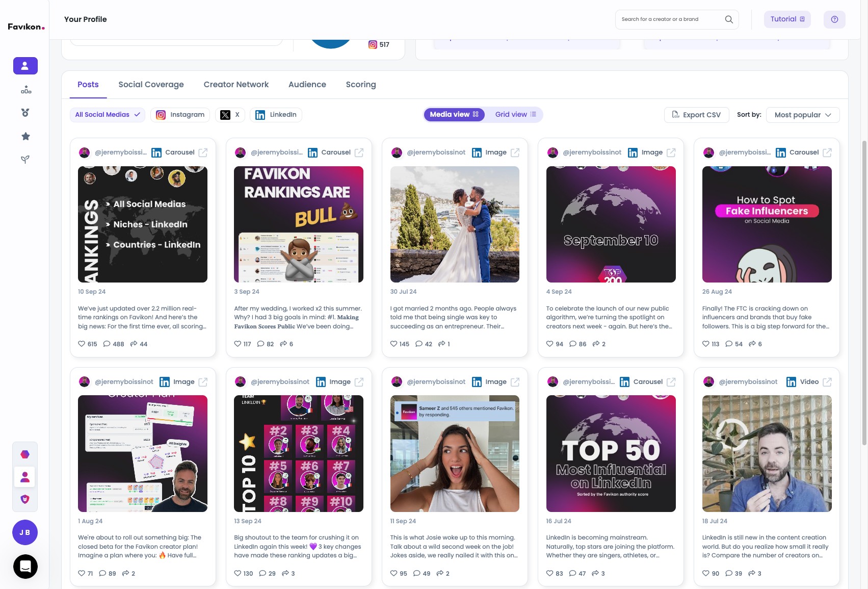Click the comment icon with 54 comments
868x589 pixels.
[729, 344]
